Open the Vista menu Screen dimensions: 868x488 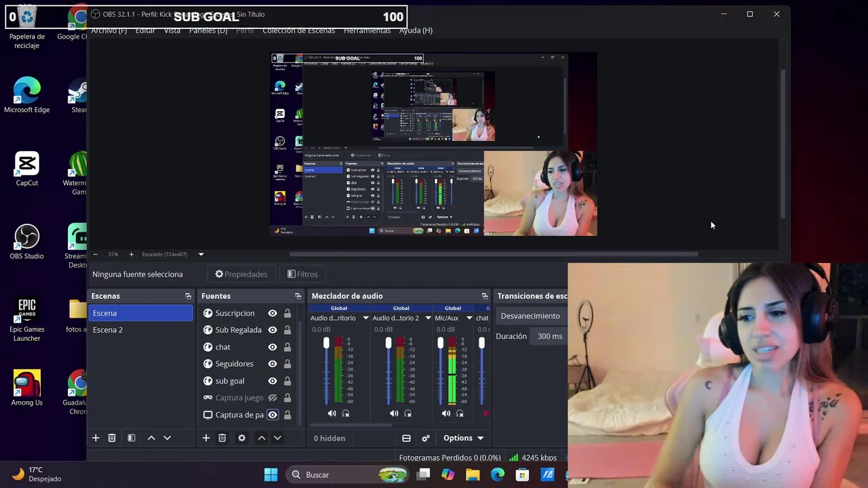pos(172,30)
